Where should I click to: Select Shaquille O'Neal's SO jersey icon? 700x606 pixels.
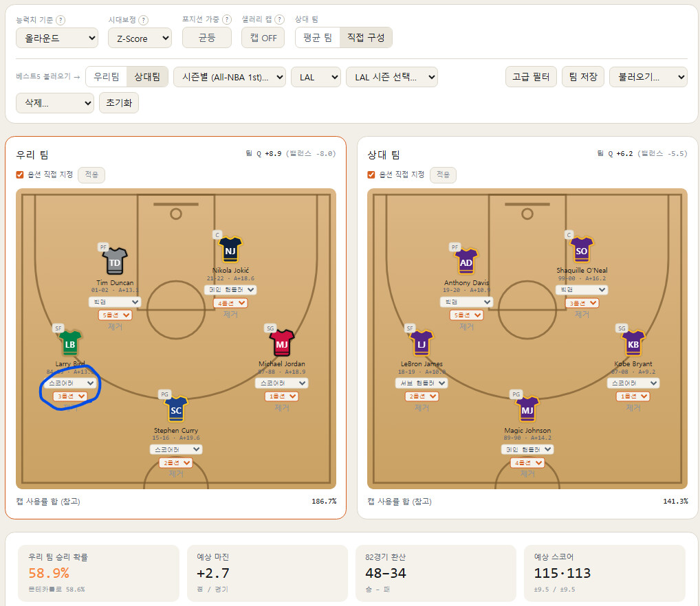[x=581, y=249]
